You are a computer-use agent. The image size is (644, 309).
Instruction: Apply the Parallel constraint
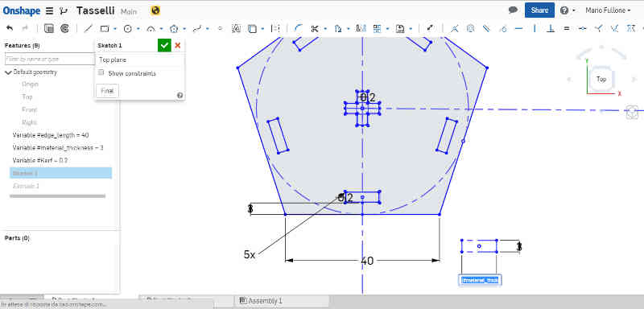click(x=486, y=29)
